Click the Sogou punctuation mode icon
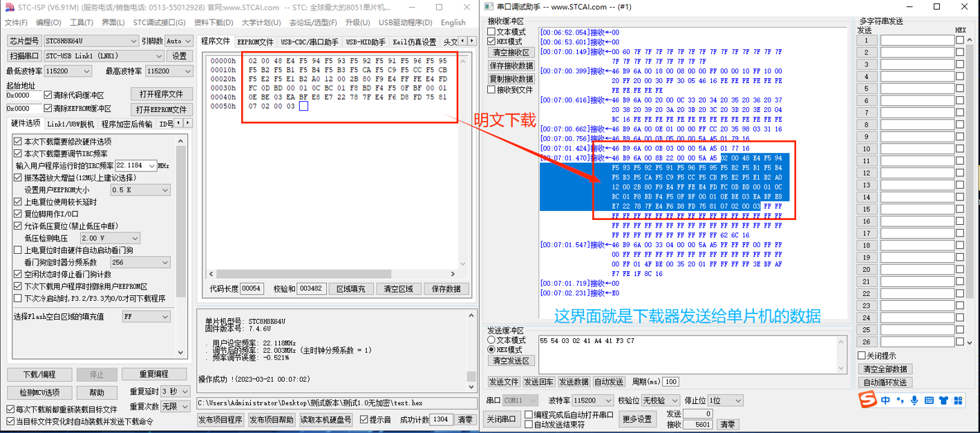The height and width of the screenshot is (433, 980). (x=900, y=400)
